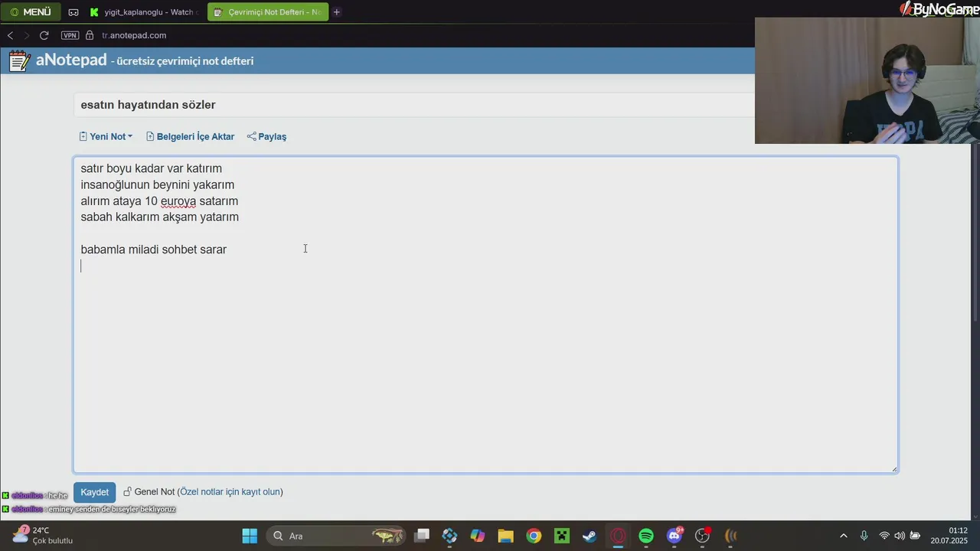980x551 pixels.
Task: Click the microphone tray icon
Action: coord(864,536)
